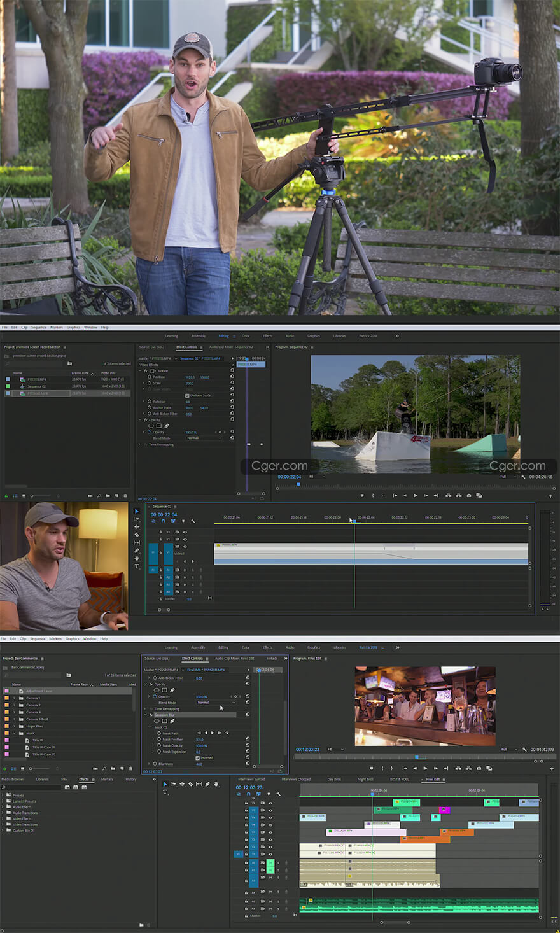Select the Pen tool in the lower Premiere tools panel

click(x=207, y=784)
